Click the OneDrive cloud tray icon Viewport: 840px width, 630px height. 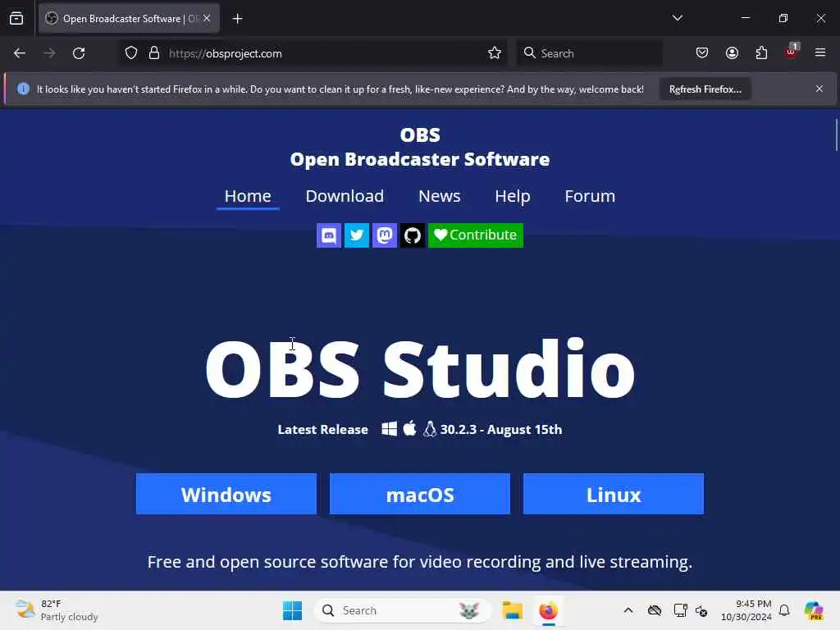655,610
